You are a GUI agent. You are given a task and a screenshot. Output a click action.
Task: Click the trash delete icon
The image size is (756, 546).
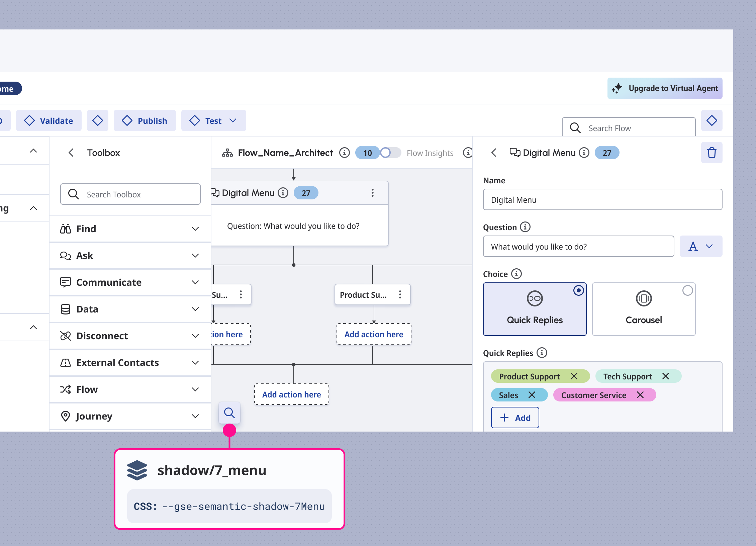[712, 153]
